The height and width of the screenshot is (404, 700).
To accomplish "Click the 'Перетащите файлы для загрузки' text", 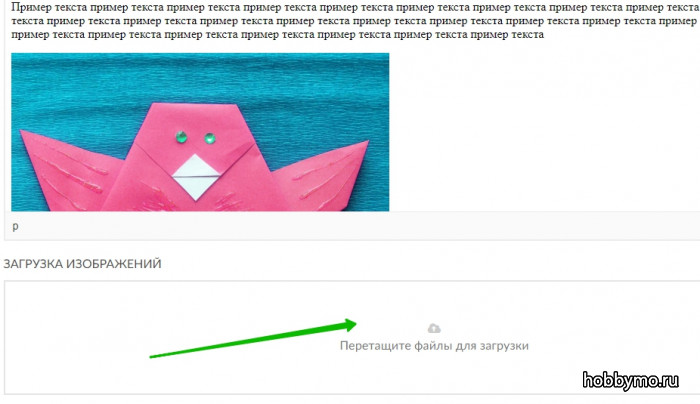I will [x=434, y=346].
